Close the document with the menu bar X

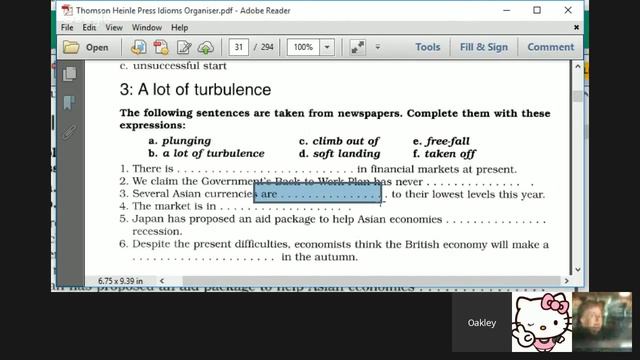tap(576, 27)
